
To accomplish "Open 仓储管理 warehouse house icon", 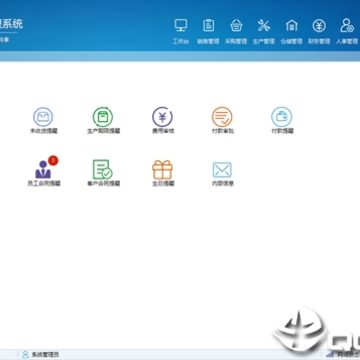I will pyautogui.click(x=291, y=25).
